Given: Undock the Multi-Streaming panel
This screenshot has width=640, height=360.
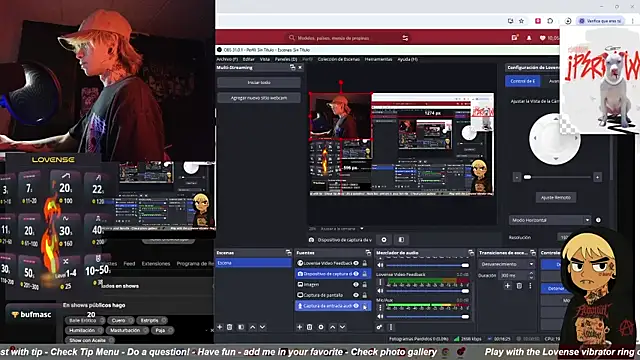Looking at the screenshot, I should [292, 67].
